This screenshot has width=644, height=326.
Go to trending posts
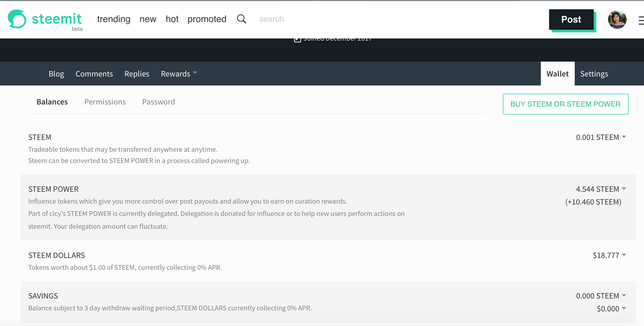coord(114,19)
